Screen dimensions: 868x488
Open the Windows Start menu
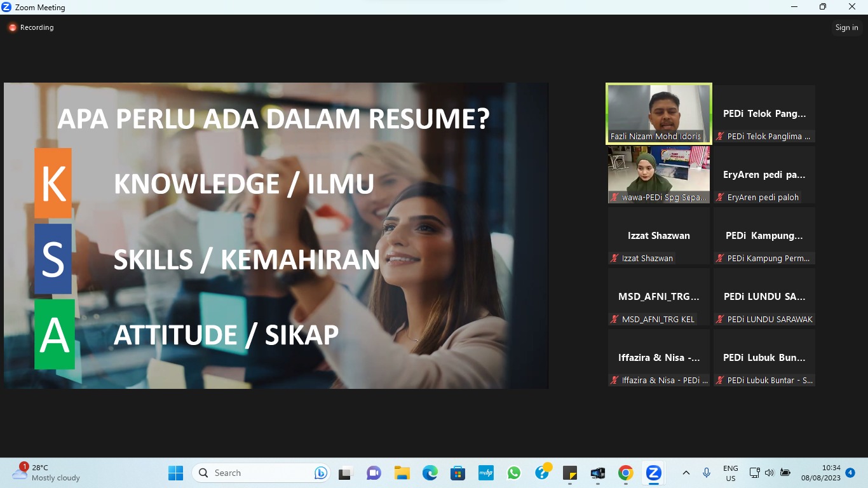coord(175,473)
